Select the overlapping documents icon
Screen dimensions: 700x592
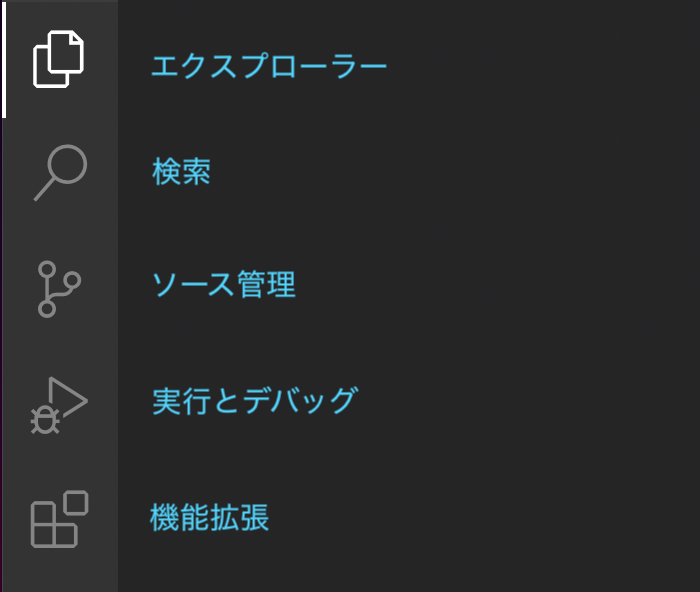58,59
